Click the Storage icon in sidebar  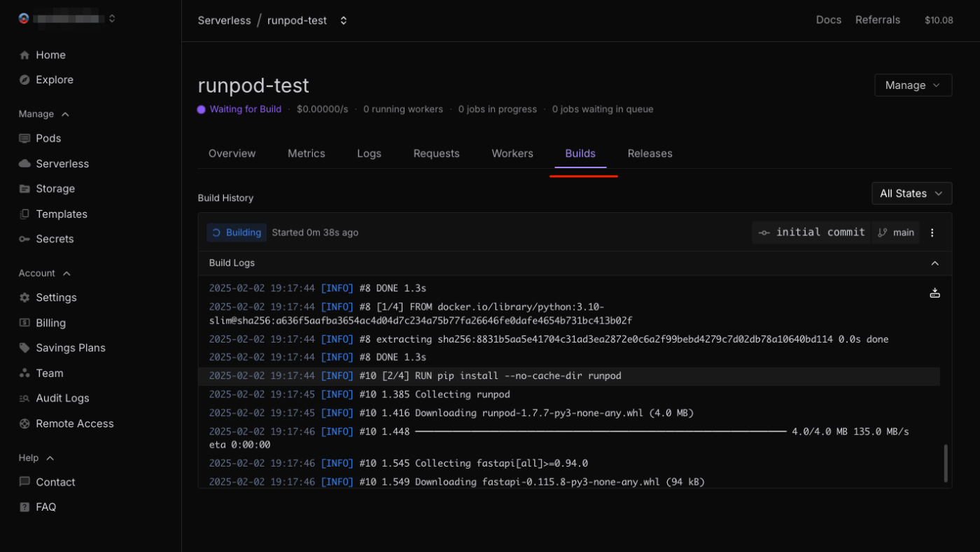pyautogui.click(x=24, y=189)
